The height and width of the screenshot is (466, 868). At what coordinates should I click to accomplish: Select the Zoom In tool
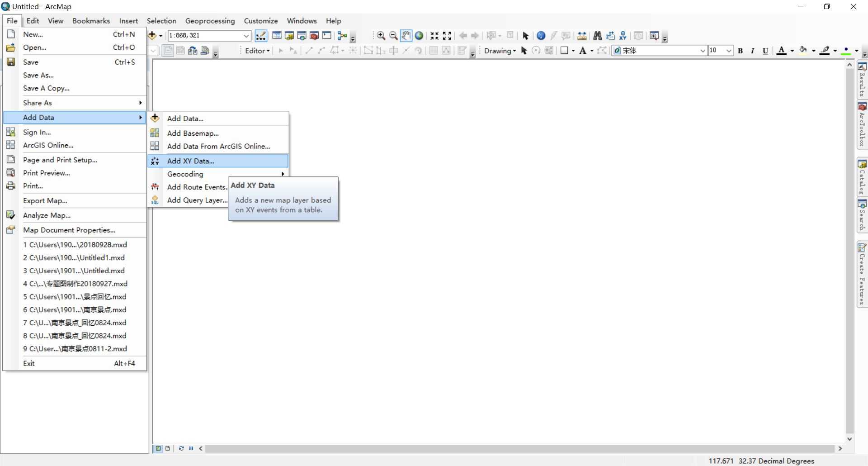tap(381, 36)
